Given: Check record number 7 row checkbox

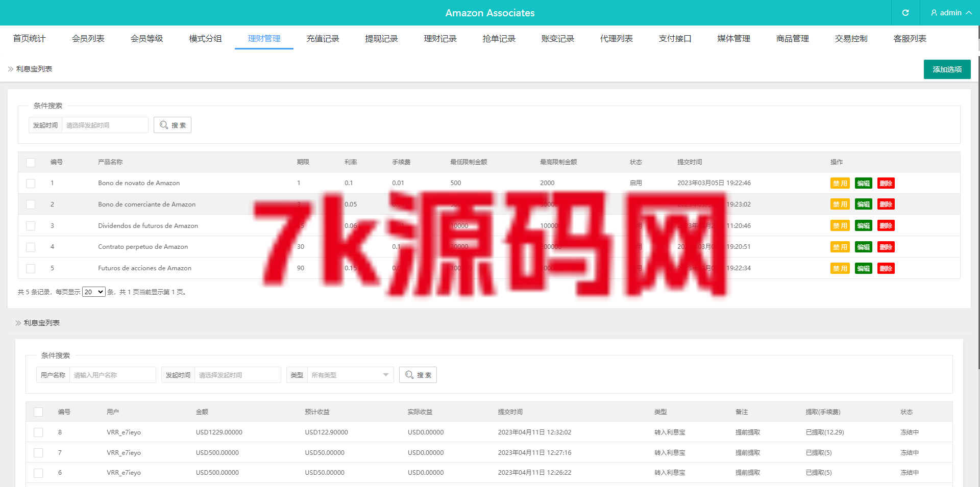Looking at the screenshot, I should 38,453.
